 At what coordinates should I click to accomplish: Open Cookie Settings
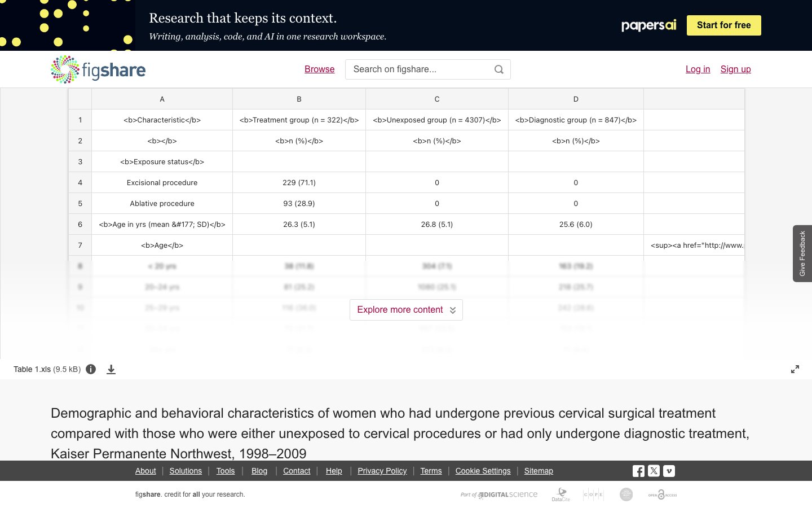tap(483, 471)
